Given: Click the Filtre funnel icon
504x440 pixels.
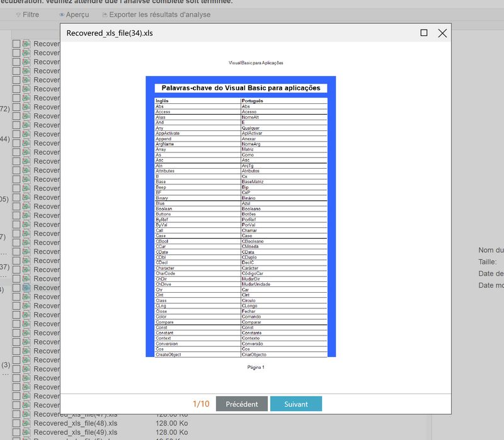Looking at the screenshot, I should [x=18, y=14].
